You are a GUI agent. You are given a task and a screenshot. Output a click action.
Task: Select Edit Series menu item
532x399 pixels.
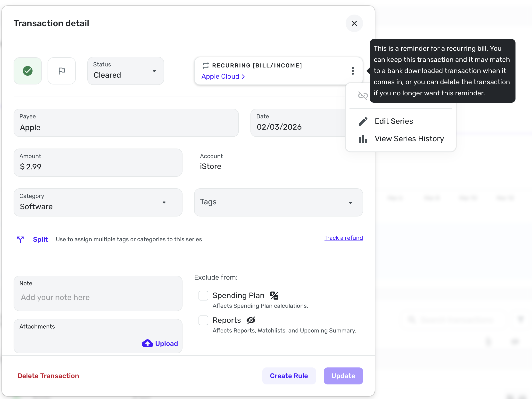pos(394,121)
